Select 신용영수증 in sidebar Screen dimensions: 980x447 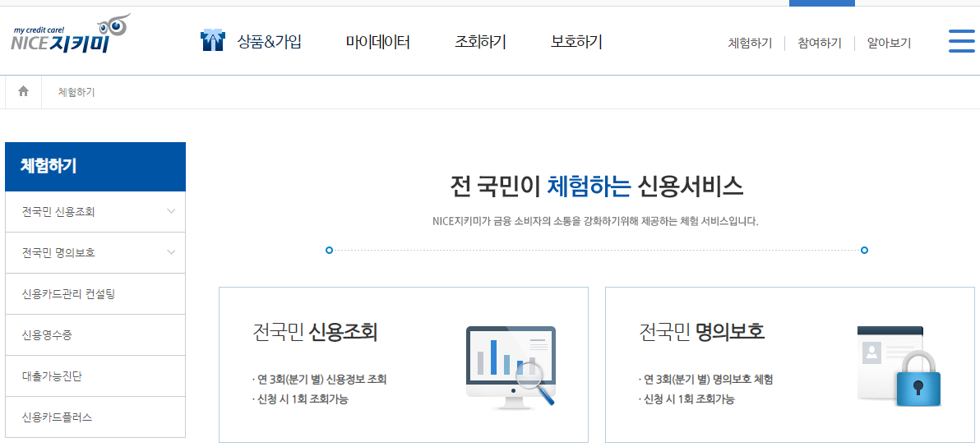(95, 335)
